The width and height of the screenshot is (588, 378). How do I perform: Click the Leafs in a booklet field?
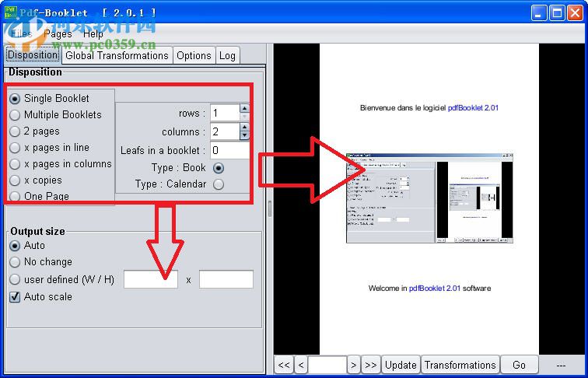[x=230, y=150]
